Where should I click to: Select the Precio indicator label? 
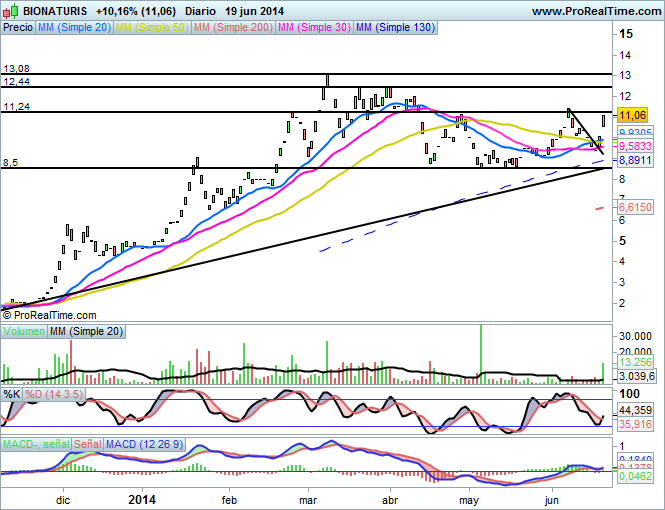(17, 29)
